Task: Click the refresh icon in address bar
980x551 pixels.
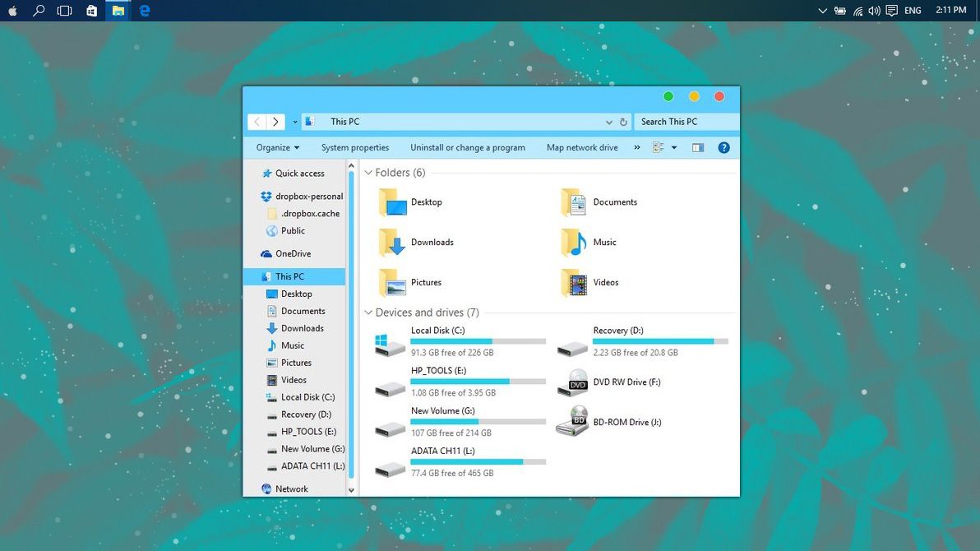Action: tap(623, 122)
